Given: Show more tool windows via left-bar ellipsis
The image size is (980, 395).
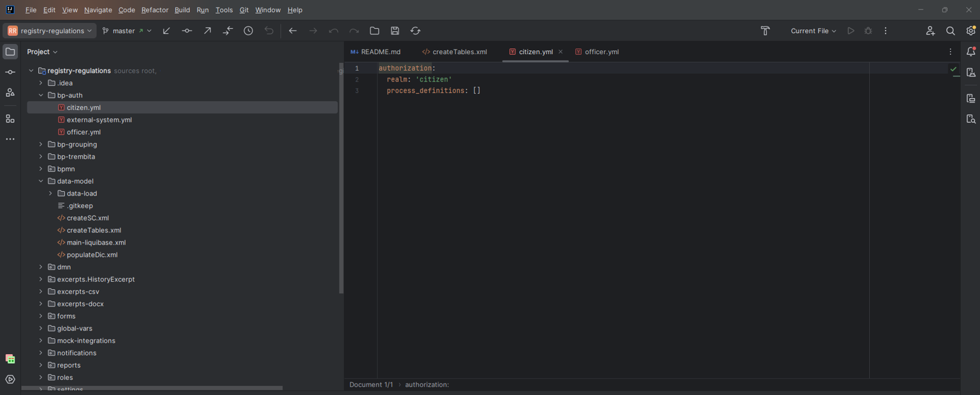Looking at the screenshot, I should (10, 139).
